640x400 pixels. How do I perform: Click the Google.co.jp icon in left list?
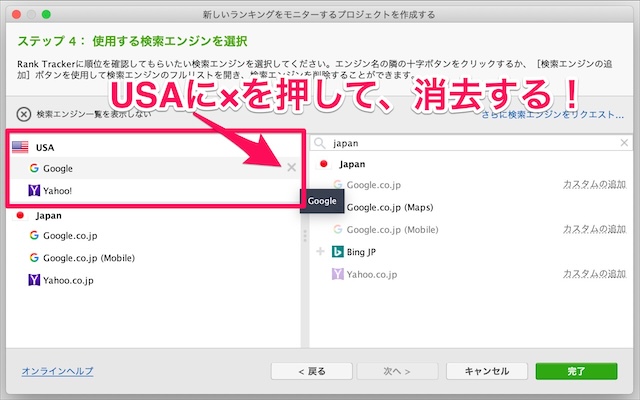click(x=34, y=235)
